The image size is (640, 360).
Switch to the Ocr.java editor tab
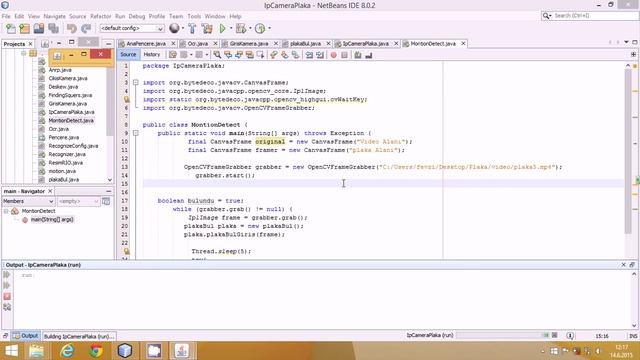(198, 44)
